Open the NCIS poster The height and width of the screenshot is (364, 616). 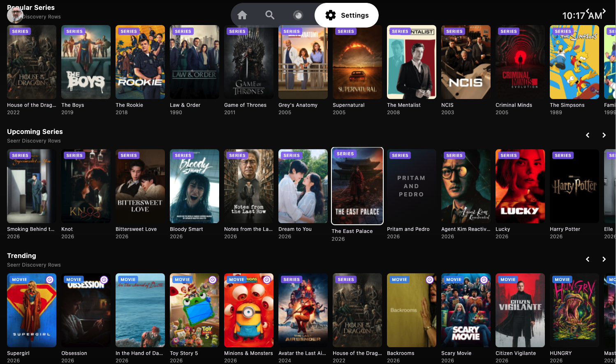[x=466, y=62]
